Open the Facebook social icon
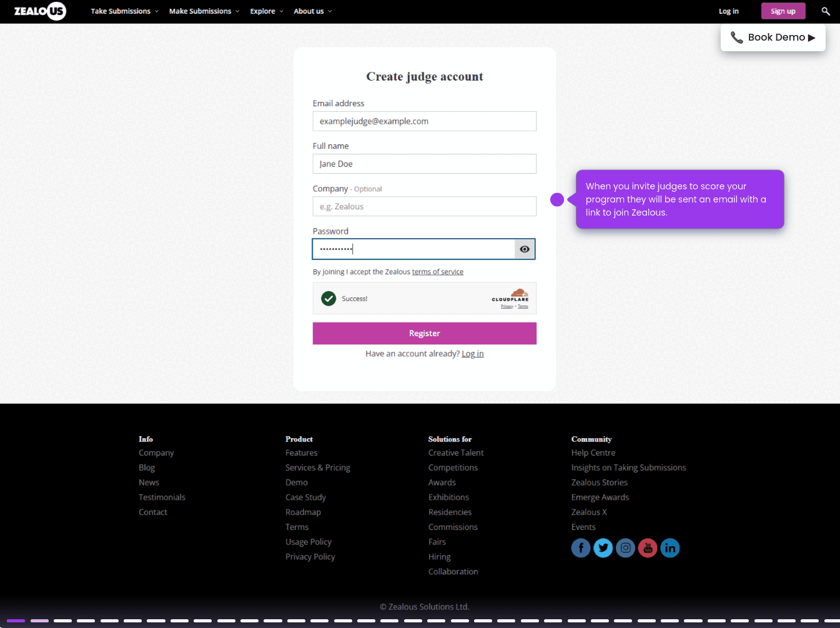Screen dimensions: 840x628 pyautogui.click(x=580, y=548)
